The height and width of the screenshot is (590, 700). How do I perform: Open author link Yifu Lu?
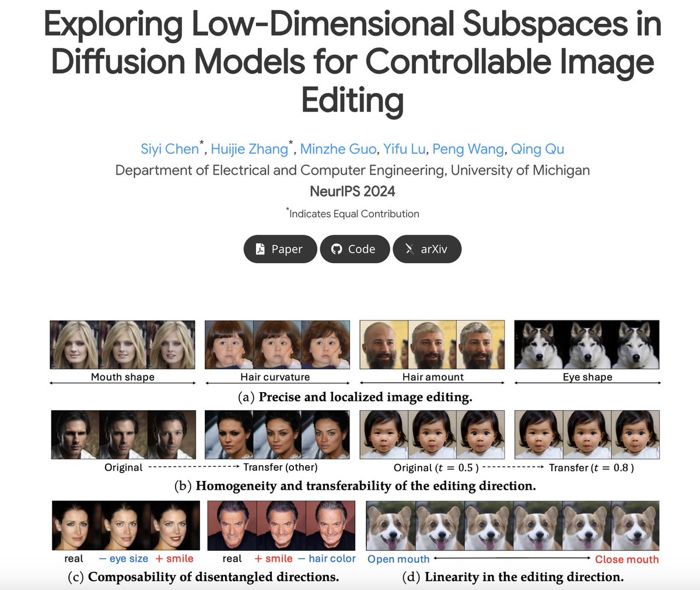pos(404,149)
